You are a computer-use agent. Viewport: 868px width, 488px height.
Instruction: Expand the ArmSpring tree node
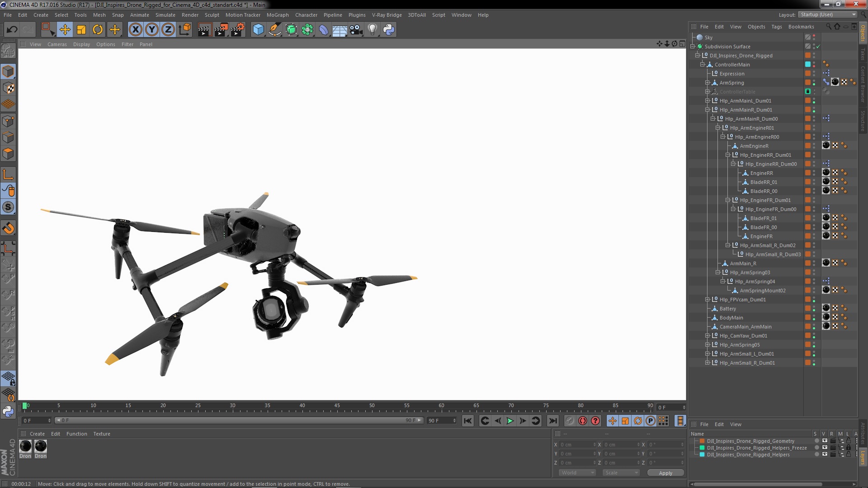pyautogui.click(x=707, y=83)
